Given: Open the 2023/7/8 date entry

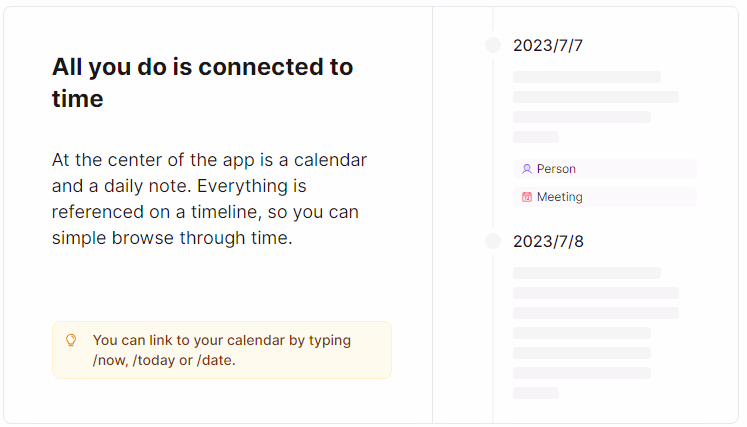Looking at the screenshot, I should coord(547,241).
